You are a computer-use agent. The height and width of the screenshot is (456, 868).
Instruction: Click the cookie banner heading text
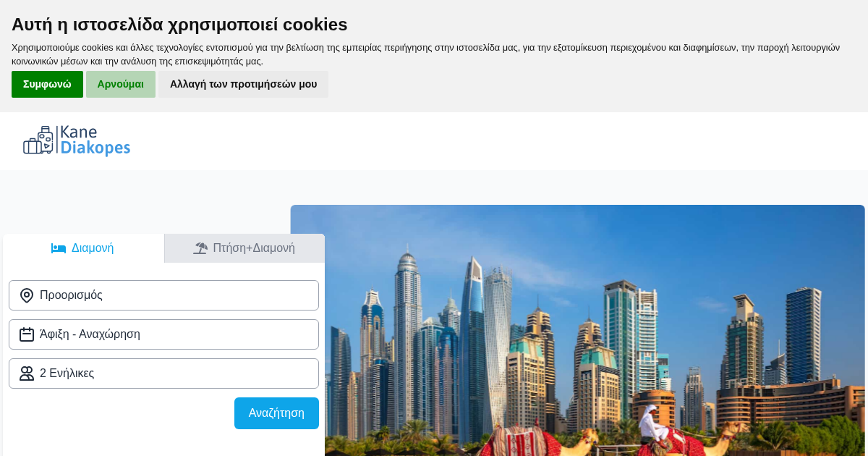pyautogui.click(x=179, y=24)
